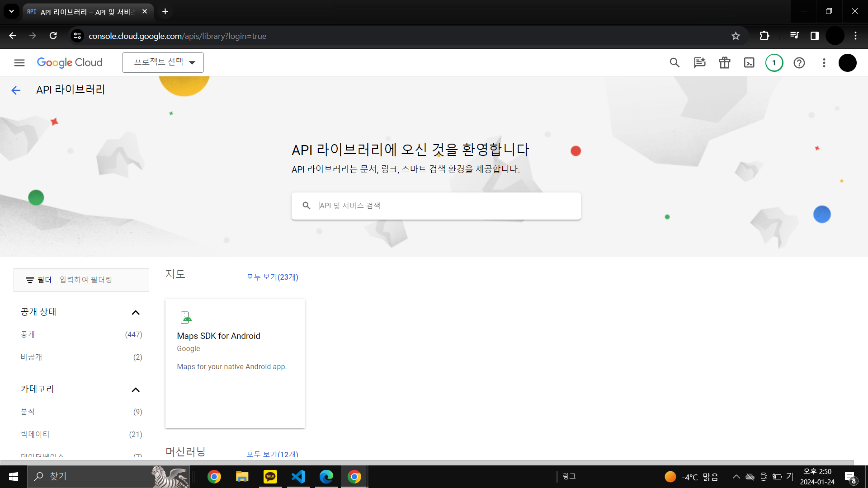Image resolution: width=868 pixels, height=488 pixels.
Task: Click the notifications badge showing 1
Action: tap(774, 63)
